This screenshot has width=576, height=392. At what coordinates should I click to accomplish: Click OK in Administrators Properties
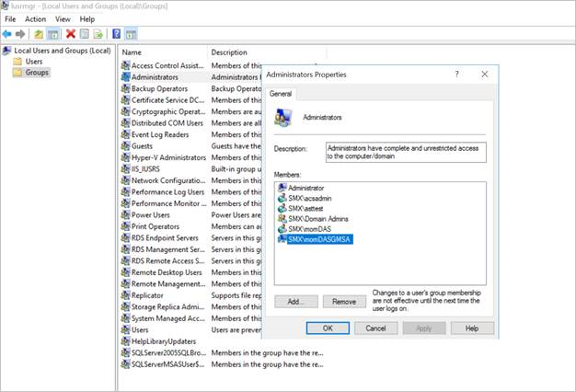tap(328, 329)
